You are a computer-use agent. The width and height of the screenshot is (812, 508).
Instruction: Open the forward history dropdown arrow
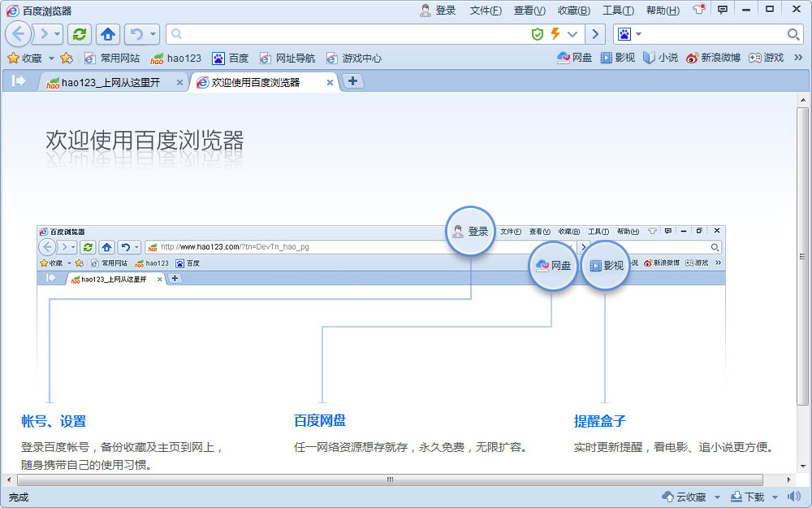(x=57, y=34)
